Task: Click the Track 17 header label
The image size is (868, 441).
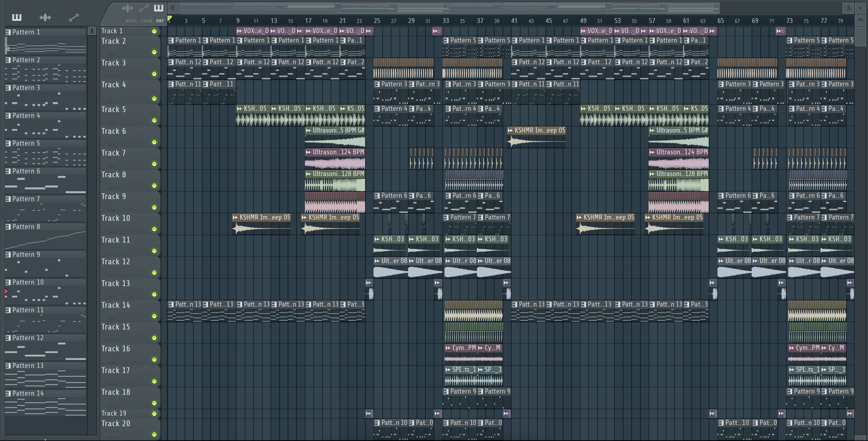Action: [115, 370]
